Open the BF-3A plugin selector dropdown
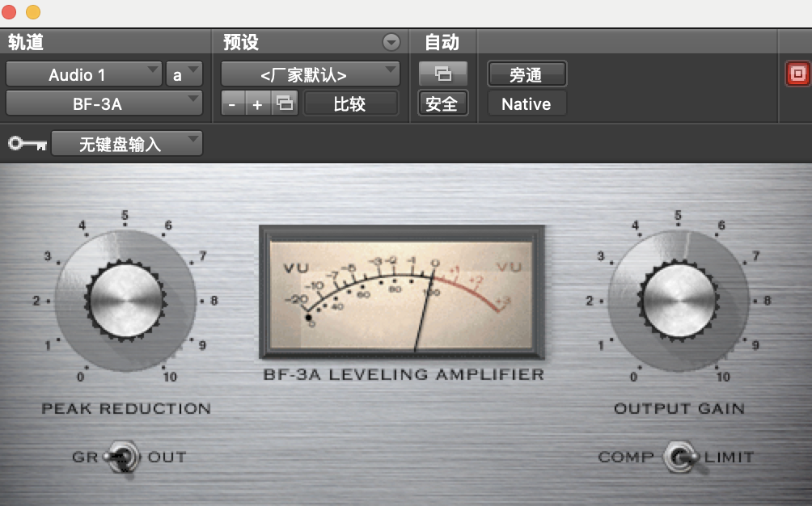This screenshot has height=506, width=812. coord(104,103)
